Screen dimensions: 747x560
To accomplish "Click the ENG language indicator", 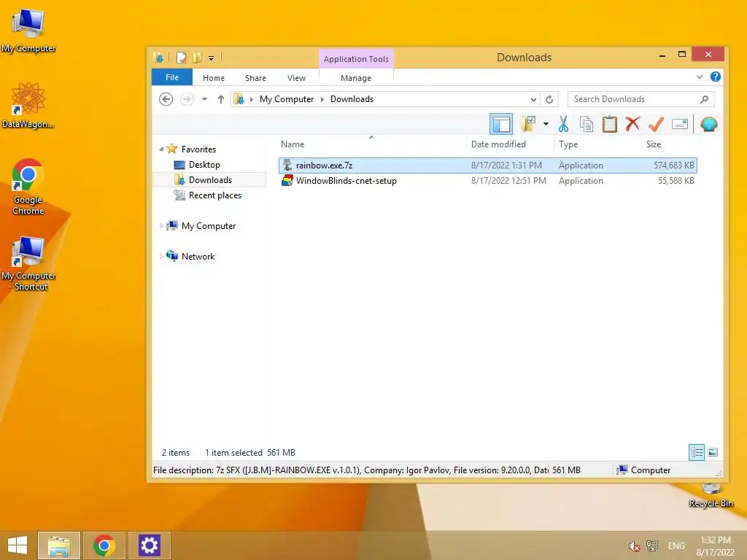I will pyautogui.click(x=676, y=546).
